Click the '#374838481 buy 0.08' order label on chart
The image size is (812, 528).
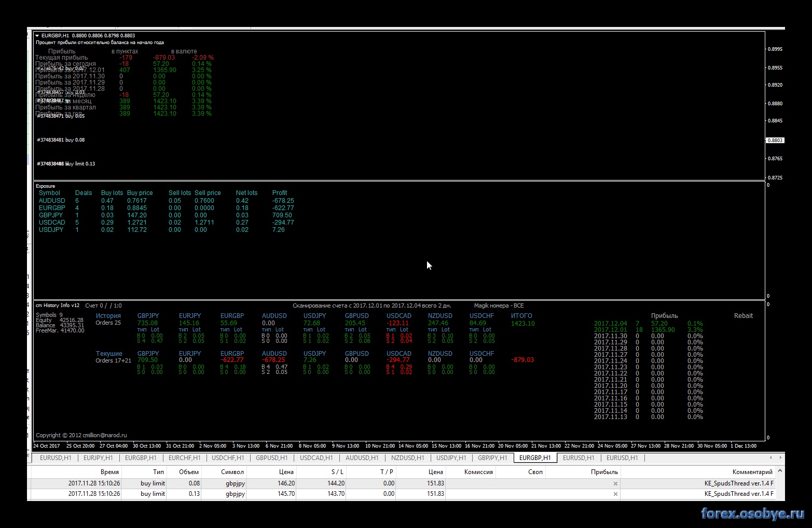pos(61,140)
